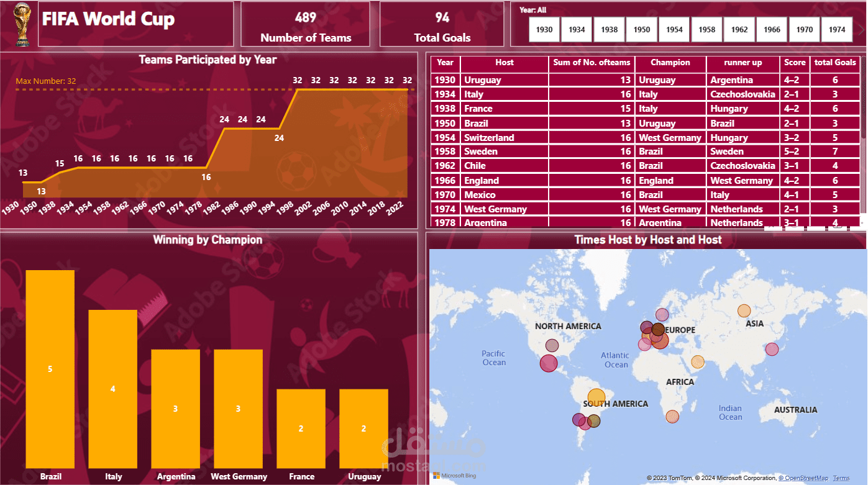The width and height of the screenshot is (868, 485).
Task: Click the Sweden bubble above Europe
Action: point(662,315)
